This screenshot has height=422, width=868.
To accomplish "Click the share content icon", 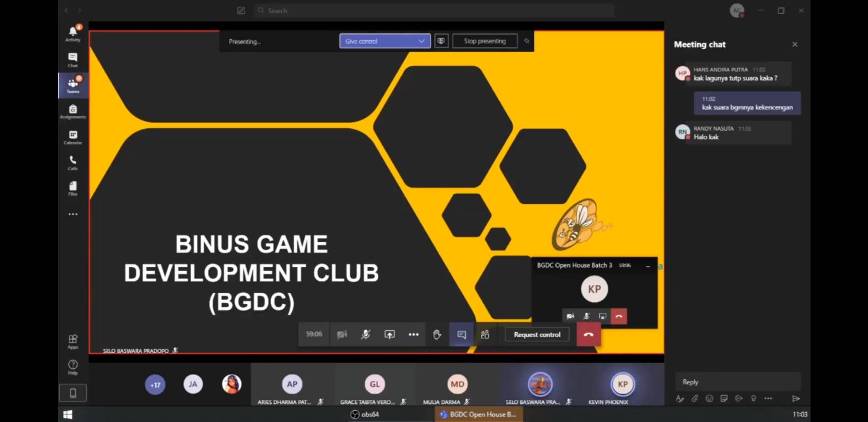I will (390, 334).
